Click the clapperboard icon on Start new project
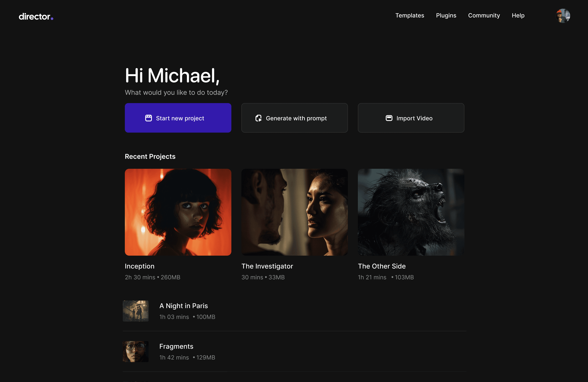The image size is (588, 382). point(148,118)
